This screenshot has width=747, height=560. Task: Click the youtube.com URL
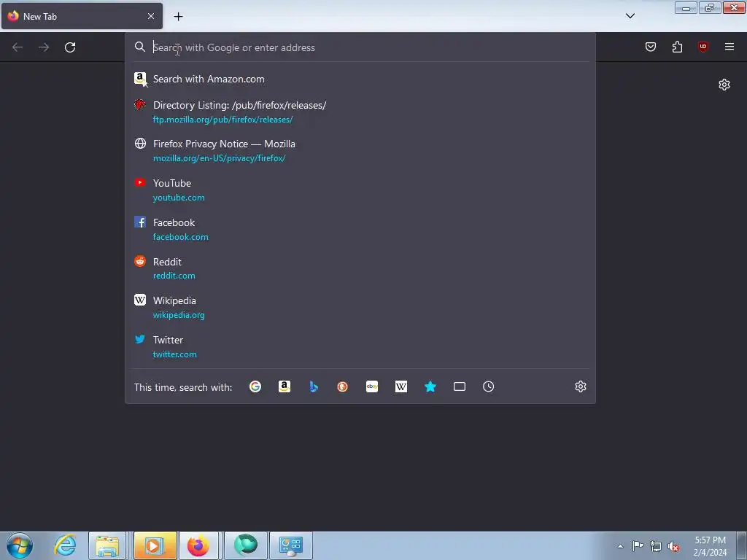(x=179, y=198)
